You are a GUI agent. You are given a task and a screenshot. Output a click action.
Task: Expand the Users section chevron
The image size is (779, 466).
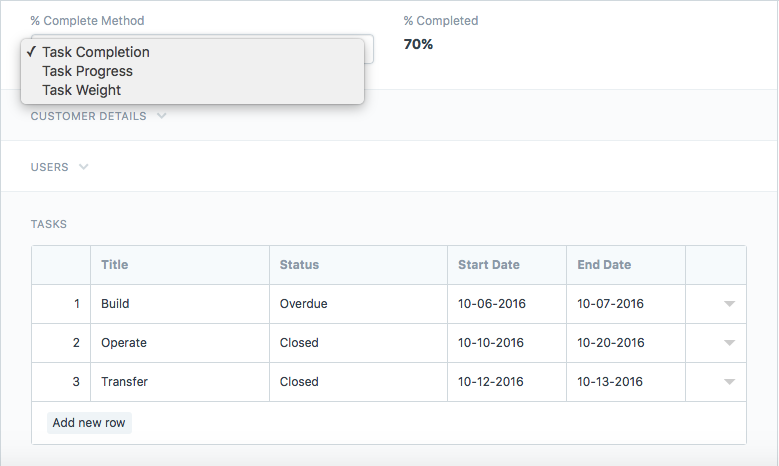tap(84, 167)
